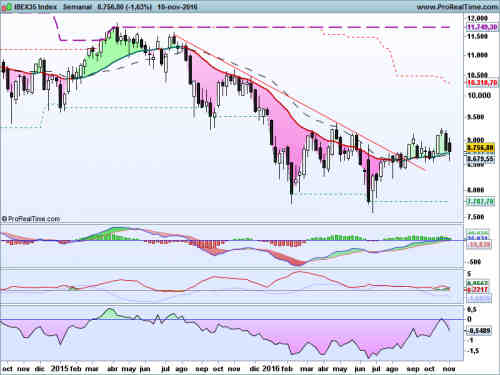The image size is (500, 375).
Task: Click the red descending trendline
Action: 300,102
